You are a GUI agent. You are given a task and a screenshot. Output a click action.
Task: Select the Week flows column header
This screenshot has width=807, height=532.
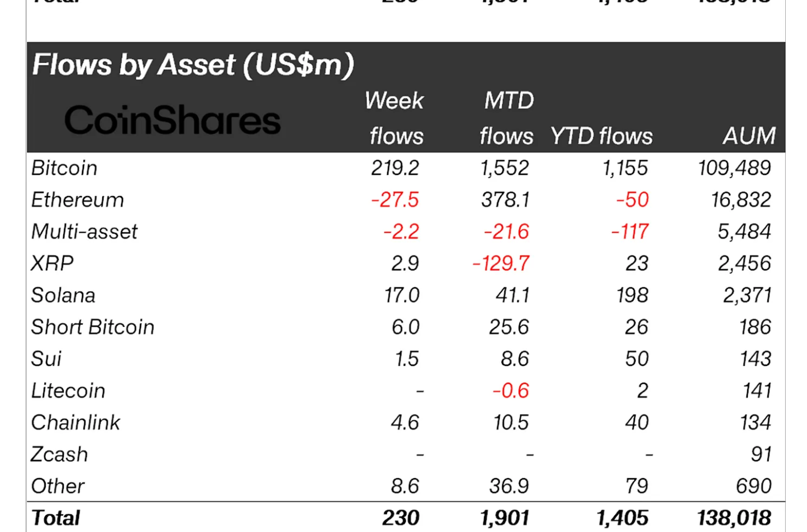coord(395,118)
